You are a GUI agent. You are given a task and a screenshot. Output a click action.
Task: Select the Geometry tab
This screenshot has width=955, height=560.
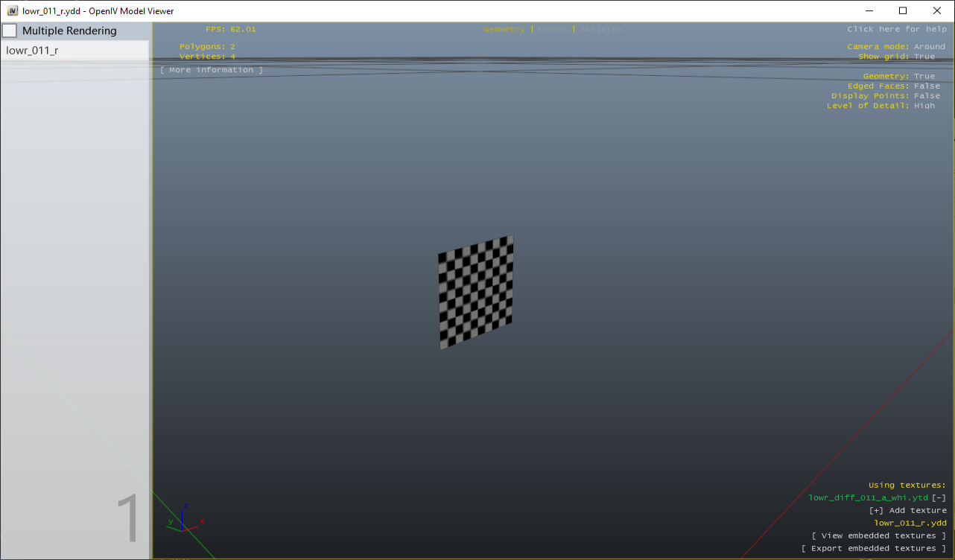(x=504, y=29)
